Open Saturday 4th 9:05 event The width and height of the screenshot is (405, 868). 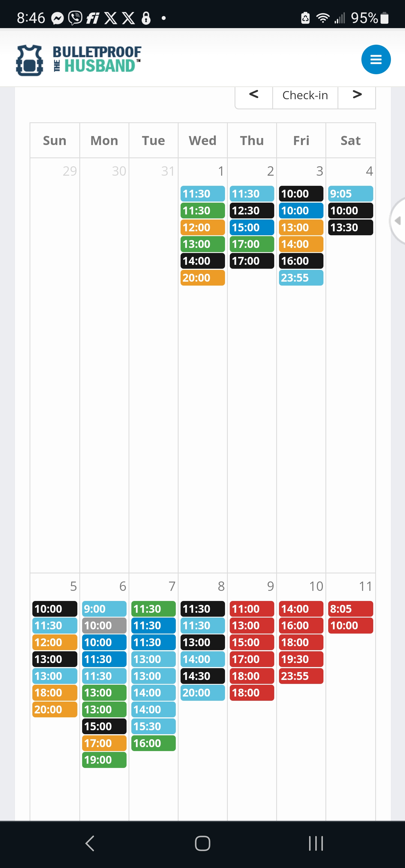coord(350,194)
